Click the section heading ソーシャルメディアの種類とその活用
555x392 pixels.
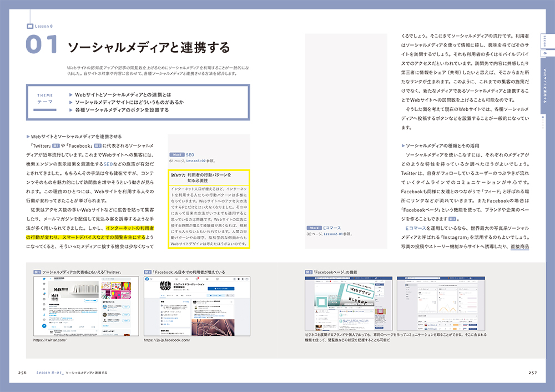point(442,145)
